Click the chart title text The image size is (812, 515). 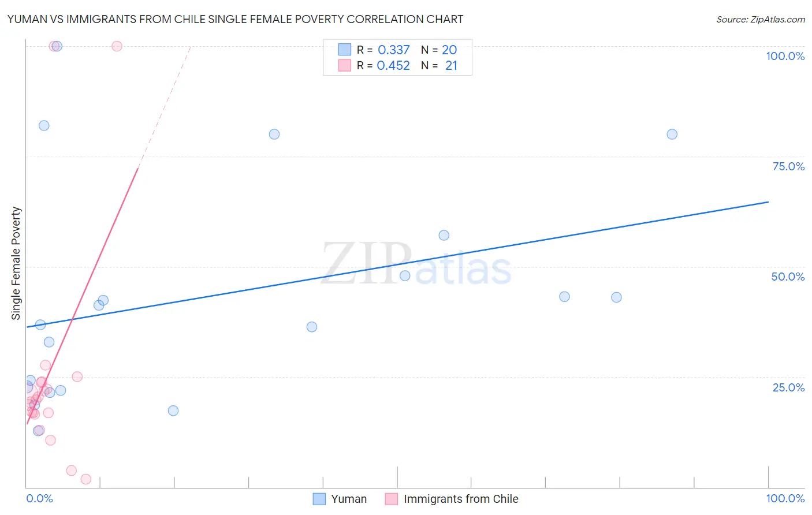235,20
